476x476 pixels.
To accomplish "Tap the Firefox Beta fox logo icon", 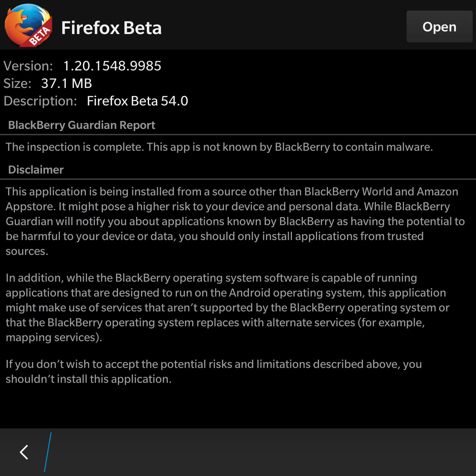I will (28, 25).
